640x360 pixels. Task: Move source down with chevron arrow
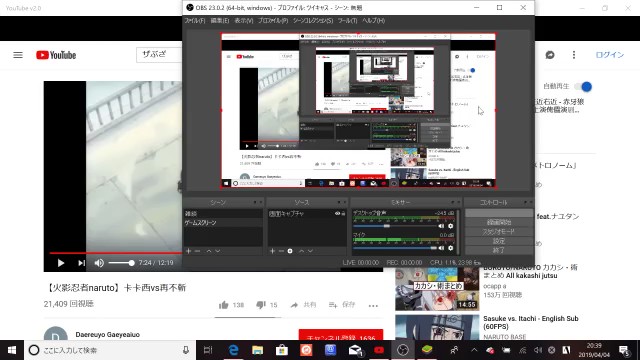pos(310,251)
